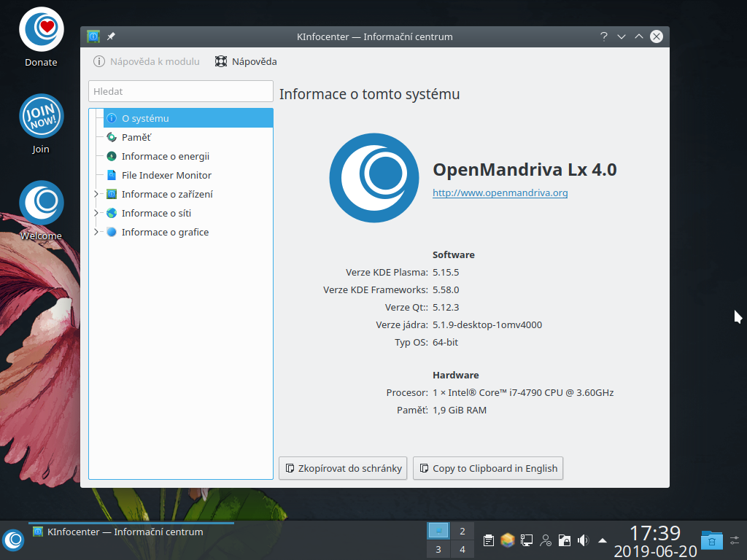Viewport: 747px width, 560px height.
Task: Open Informace o energii via its icon
Action: pyautogui.click(x=112, y=156)
